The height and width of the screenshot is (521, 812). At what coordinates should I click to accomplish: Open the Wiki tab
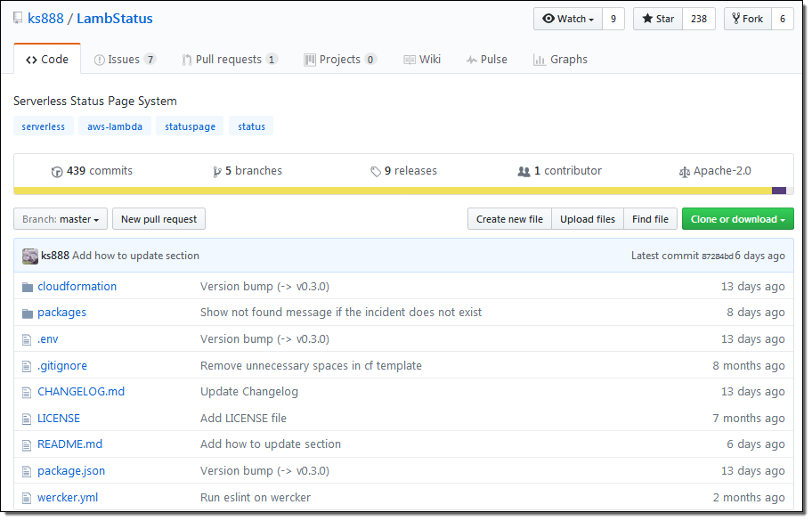point(423,60)
